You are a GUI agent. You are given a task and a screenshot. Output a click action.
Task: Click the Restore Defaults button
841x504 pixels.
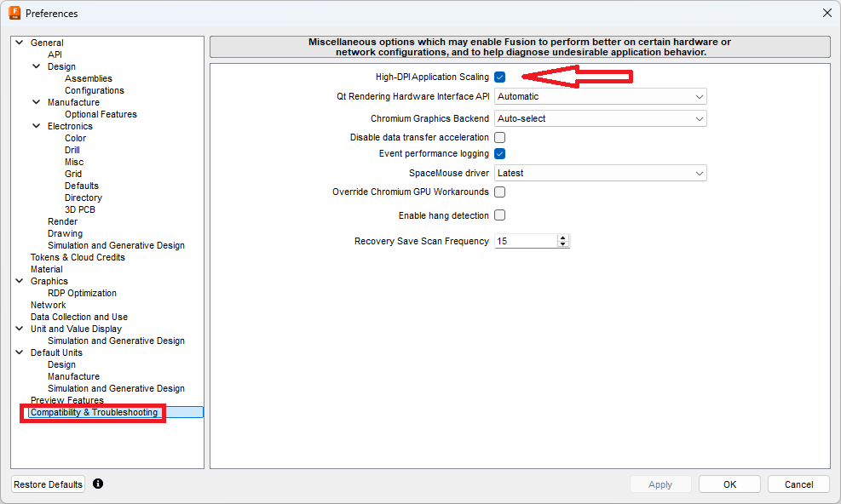pyautogui.click(x=49, y=484)
